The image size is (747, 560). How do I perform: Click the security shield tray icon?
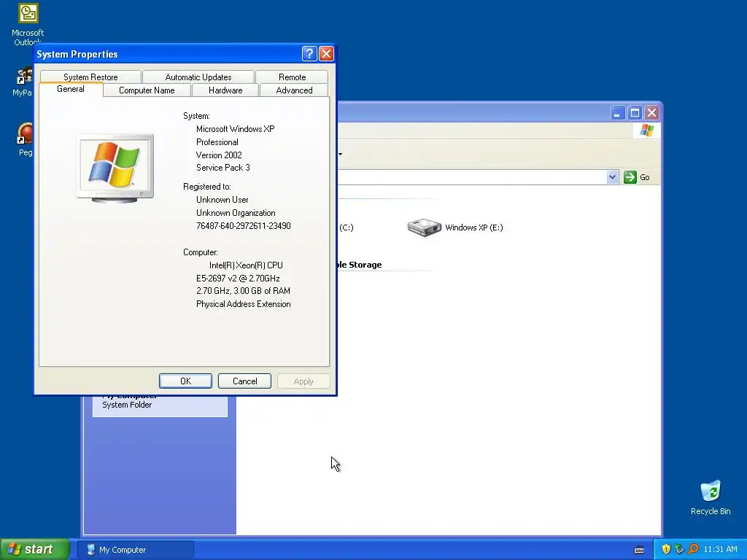coord(666,549)
